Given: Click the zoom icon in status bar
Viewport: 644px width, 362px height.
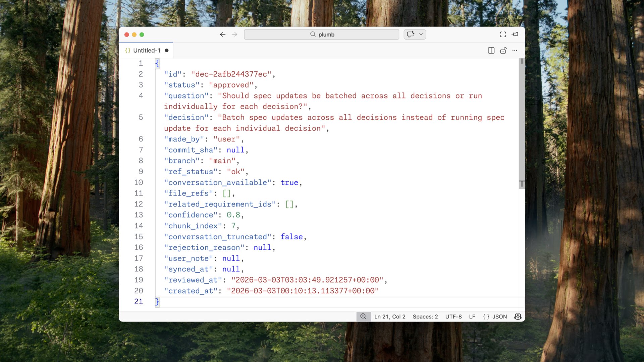Looking at the screenshot, I should point(363,316).
